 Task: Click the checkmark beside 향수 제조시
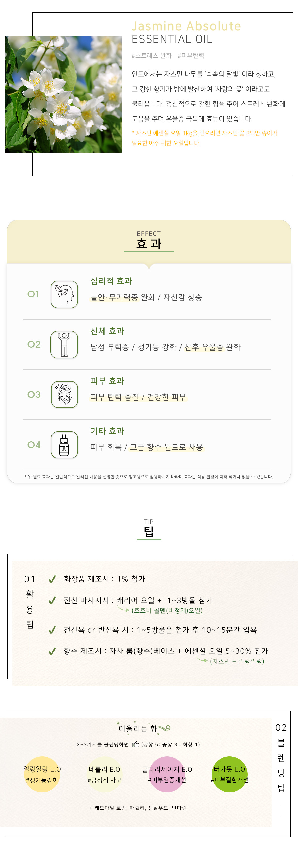pyautogui.click(x=52, y=651)
